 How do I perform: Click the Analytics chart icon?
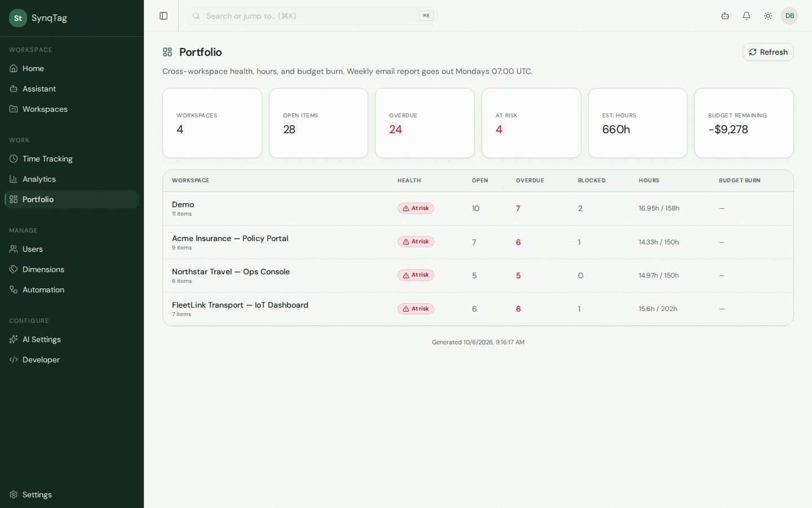[14, 179]
